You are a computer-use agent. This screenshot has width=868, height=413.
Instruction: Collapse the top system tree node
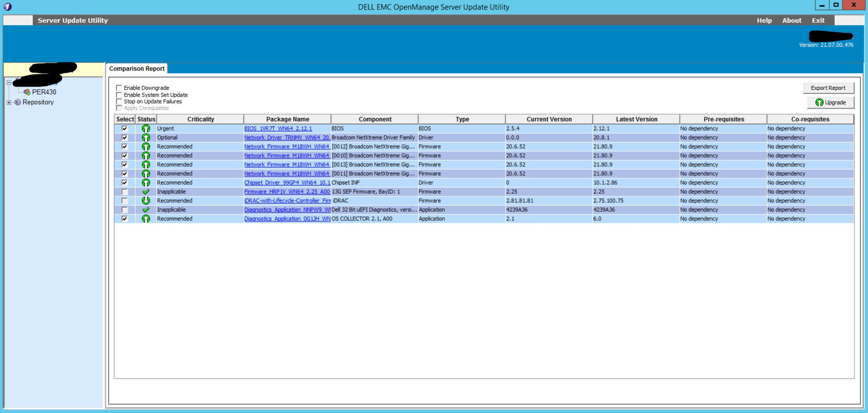coord(9,82)
